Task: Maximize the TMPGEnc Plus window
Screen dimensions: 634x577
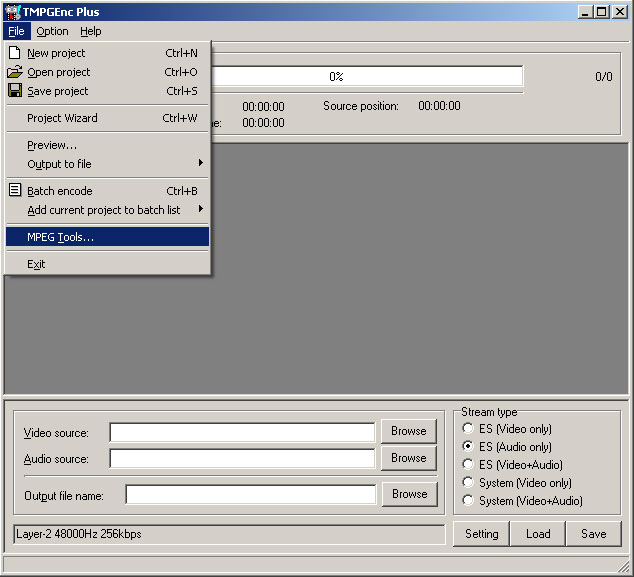Action: (601, 12)
